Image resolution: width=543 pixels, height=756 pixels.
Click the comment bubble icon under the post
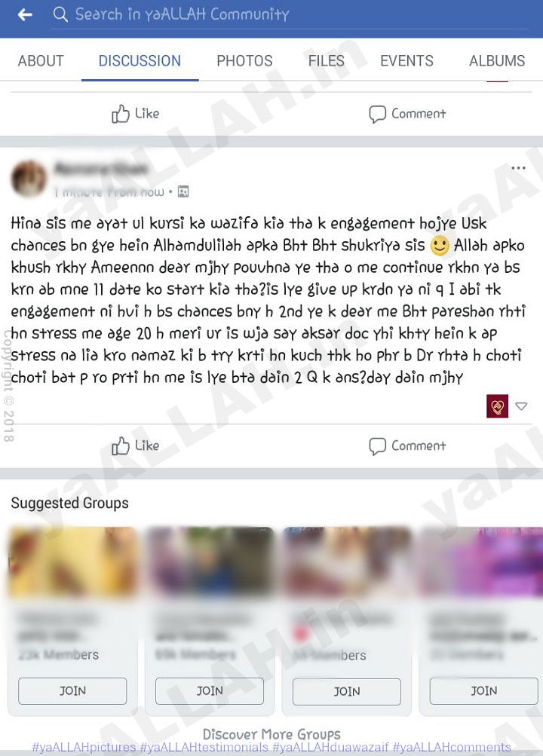click(377, 446)
